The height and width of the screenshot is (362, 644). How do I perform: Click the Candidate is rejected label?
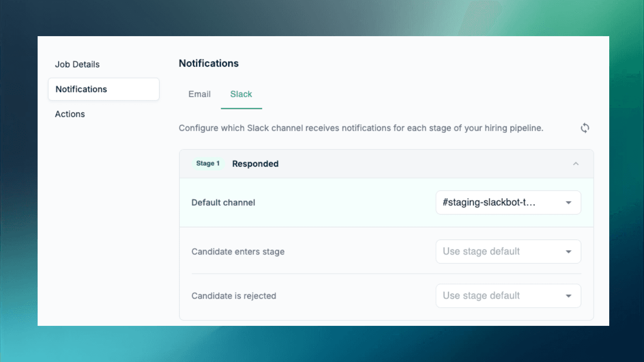234,296
